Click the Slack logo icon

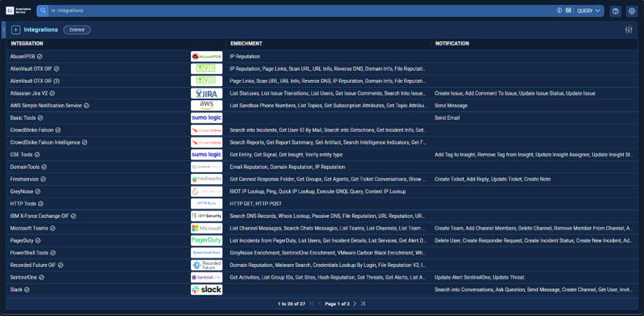[206, 290]
